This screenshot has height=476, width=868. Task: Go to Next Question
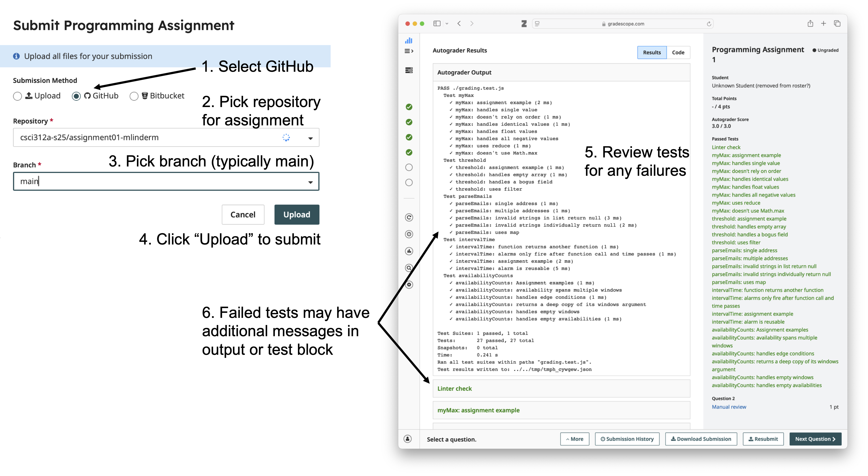click(x=815, y=439)
